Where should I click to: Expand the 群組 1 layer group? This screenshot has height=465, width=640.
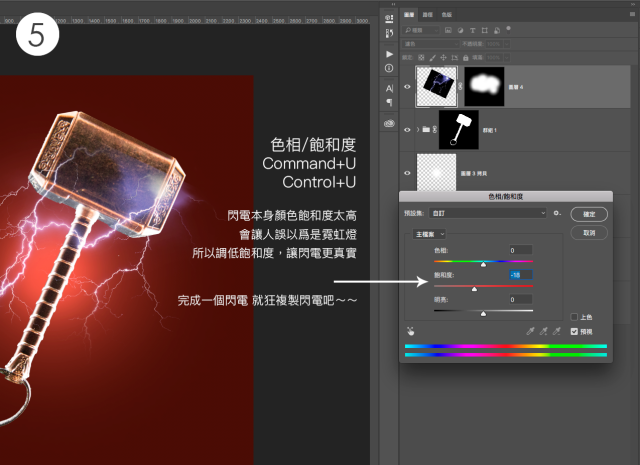[x=419, y=130]
